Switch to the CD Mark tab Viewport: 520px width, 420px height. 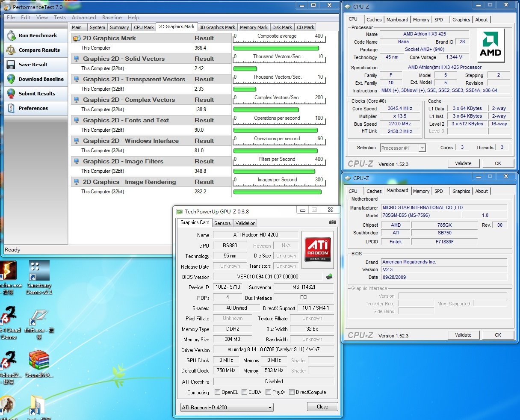306,27
